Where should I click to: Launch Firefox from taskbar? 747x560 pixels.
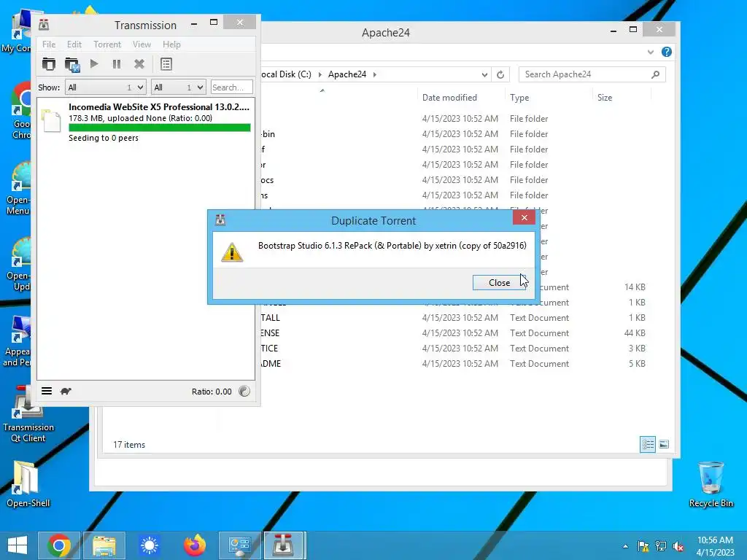[195, 545]
